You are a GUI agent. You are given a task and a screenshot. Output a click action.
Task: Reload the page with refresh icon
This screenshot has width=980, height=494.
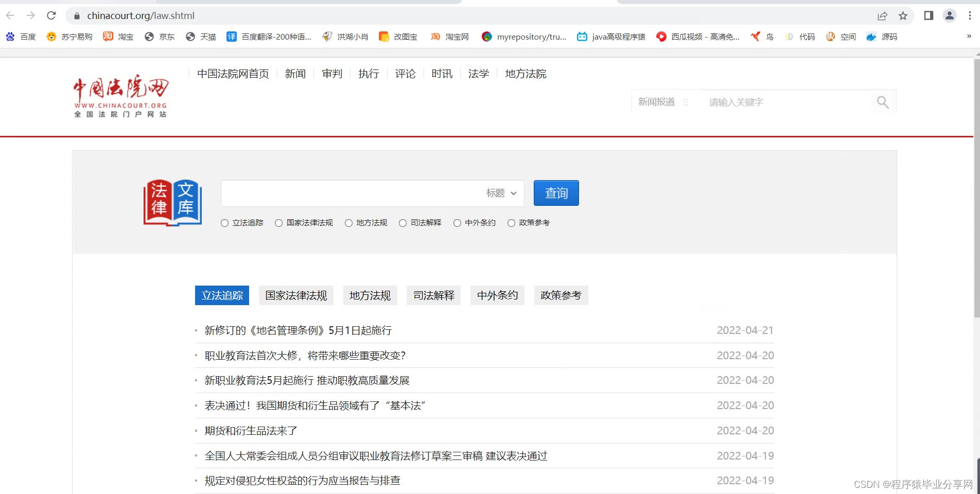pyautogui.click(x=51, y=15)
